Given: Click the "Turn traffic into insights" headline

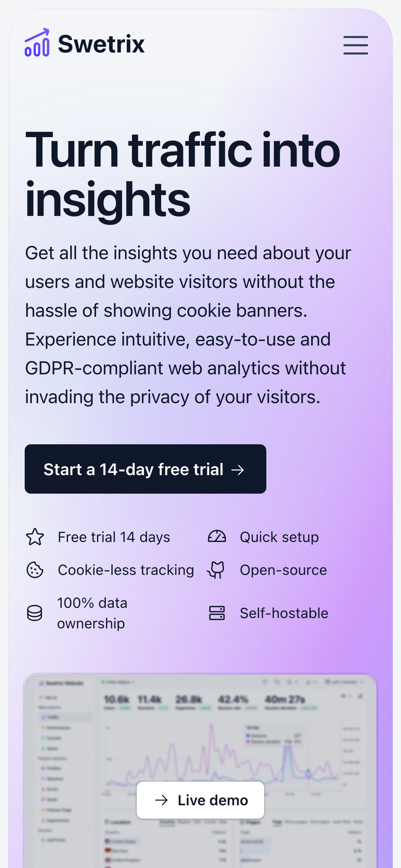Looking at the screenshot, I should [183, 174].
